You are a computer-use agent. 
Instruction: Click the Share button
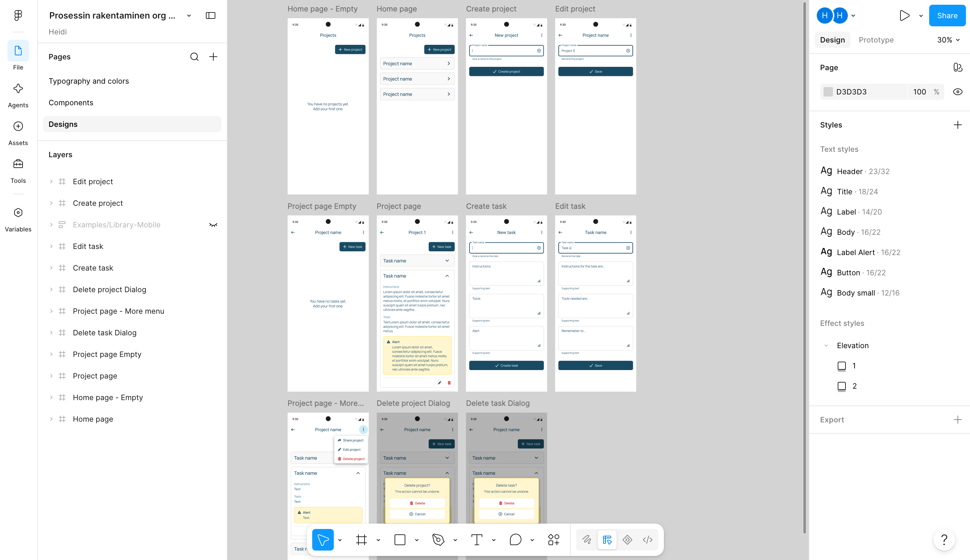pyautogui.click(x=947, y=16)
